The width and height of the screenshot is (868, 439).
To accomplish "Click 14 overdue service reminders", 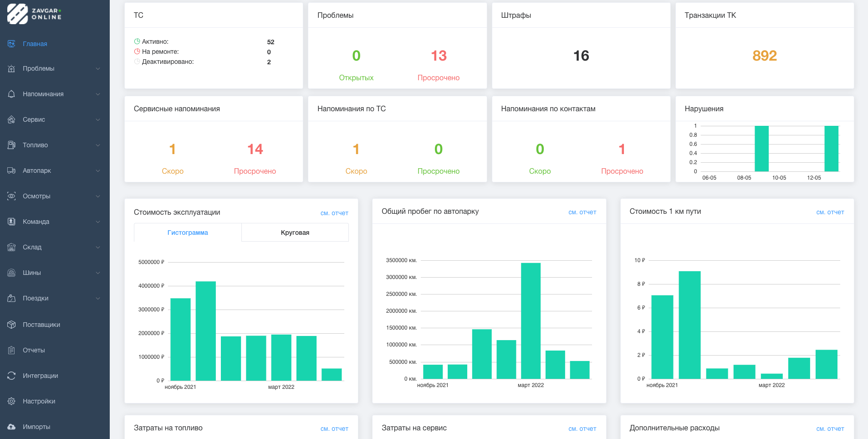I will click(255, 149).
